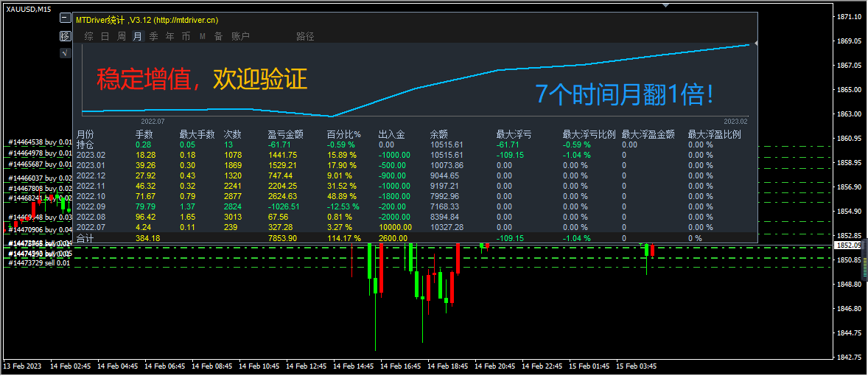Click the 出入金 column header
The image size is (868, 376).
pyautogui.click(x=392, y=134)
